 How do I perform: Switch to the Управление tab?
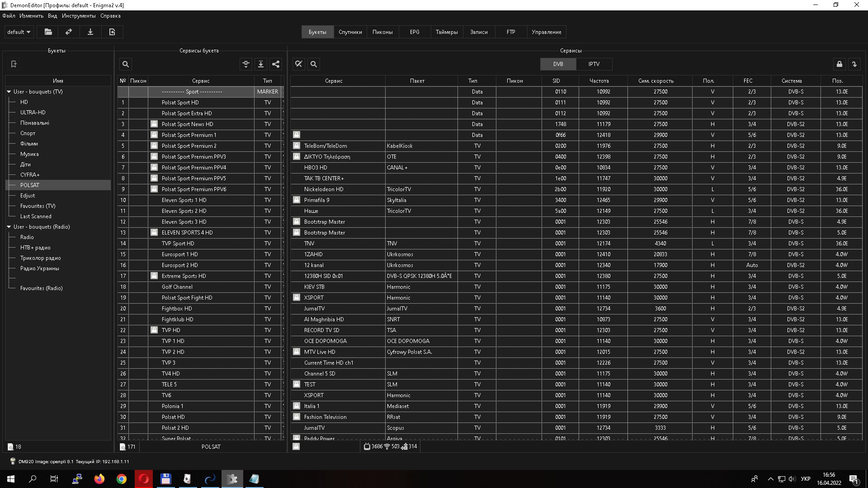click(x=547, y=32)
